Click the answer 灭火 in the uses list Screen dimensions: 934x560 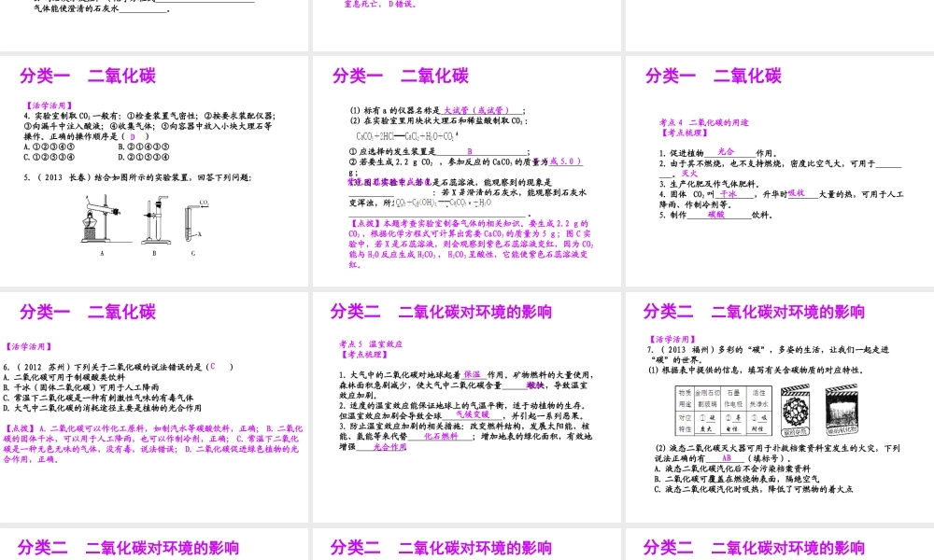point(689,174)
